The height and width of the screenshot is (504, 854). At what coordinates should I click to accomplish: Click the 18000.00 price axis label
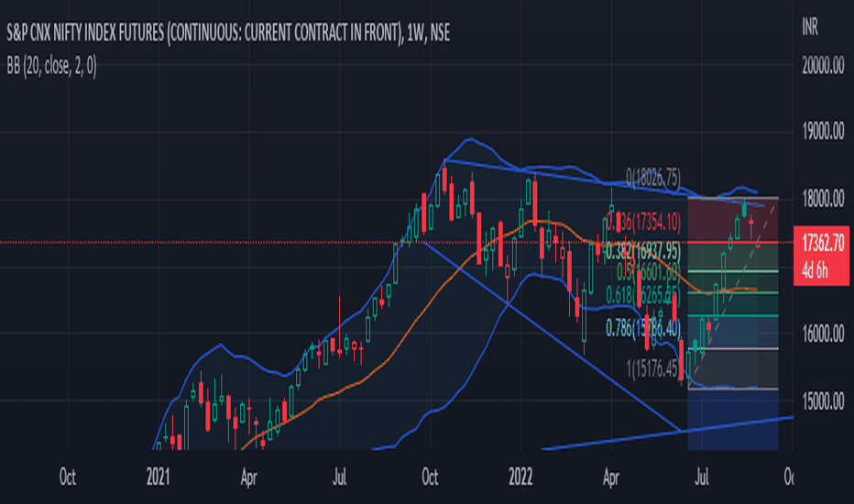coord(823,198)
